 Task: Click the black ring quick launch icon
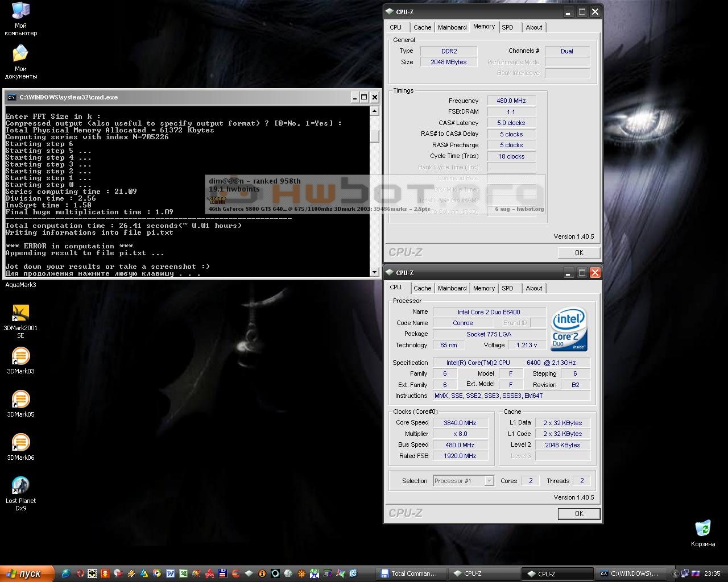[x=275, y=573]
